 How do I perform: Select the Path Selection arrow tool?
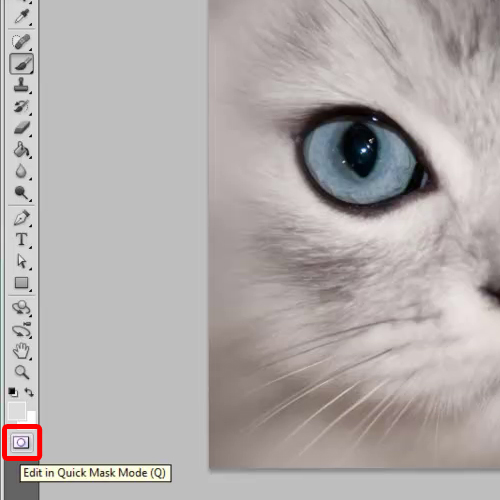pyautogui.click(x=22, y=261)
